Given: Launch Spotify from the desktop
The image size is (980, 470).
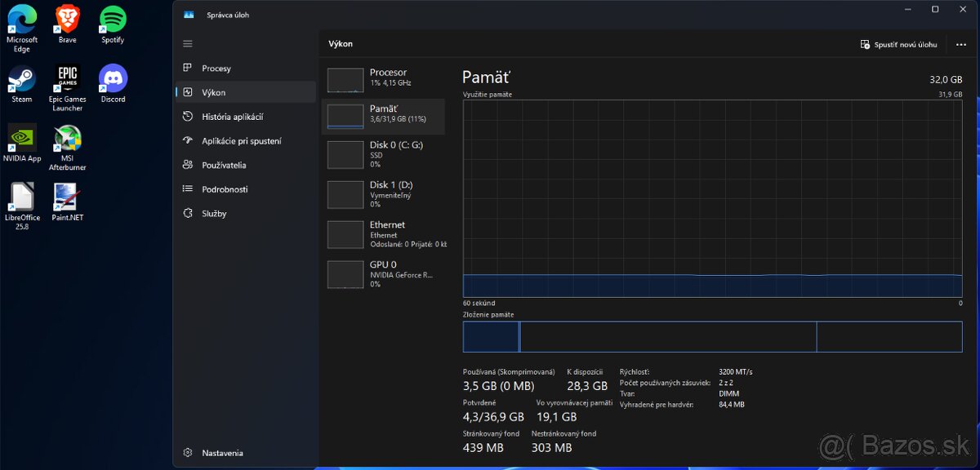Looking at the screenshot, I should [x=112, y=17].
